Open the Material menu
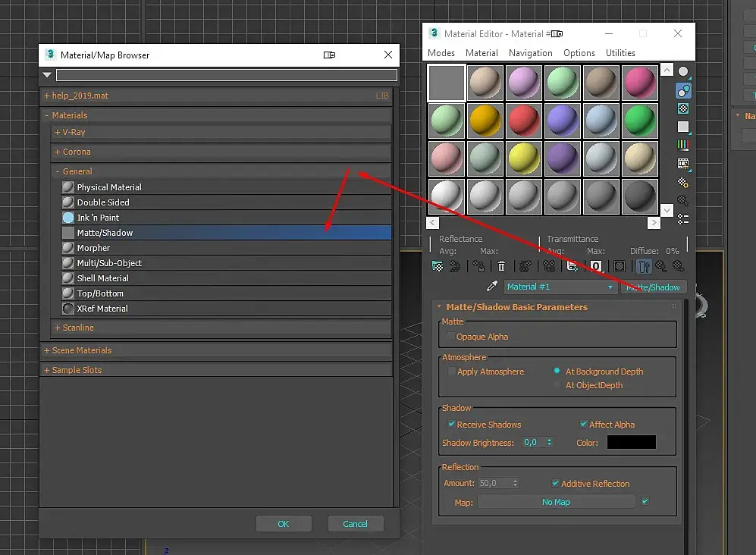This screenshot has height=555, width=756. (482, 53)
